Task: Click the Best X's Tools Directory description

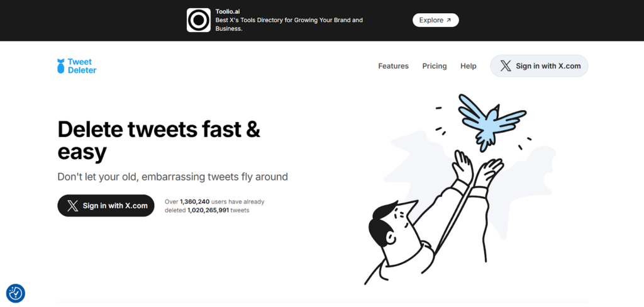Action: tap(289, 25)
